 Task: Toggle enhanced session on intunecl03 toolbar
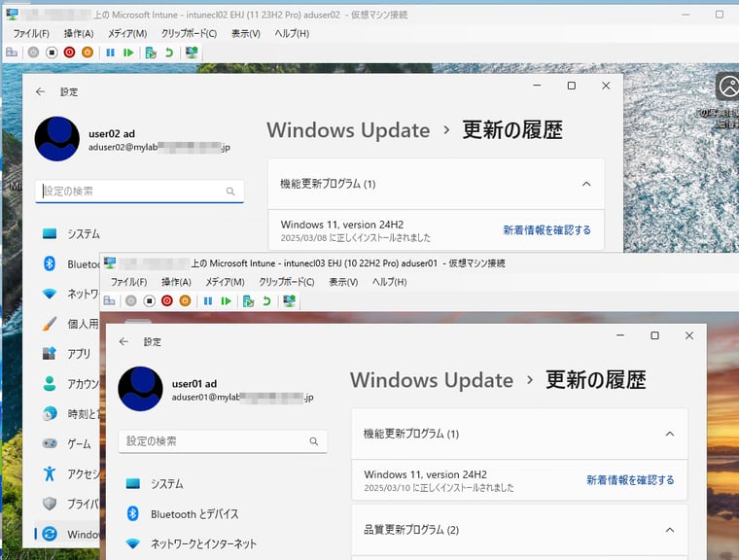pyautogui.click(x=289, y=300)
